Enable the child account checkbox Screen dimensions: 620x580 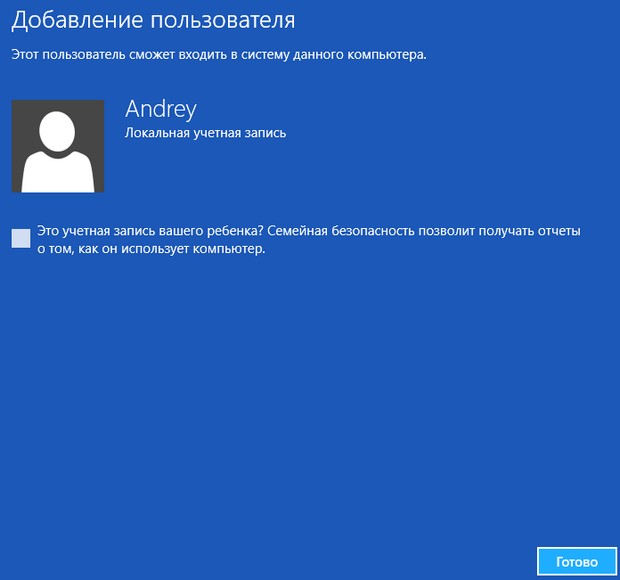click(x=21, y=238)
